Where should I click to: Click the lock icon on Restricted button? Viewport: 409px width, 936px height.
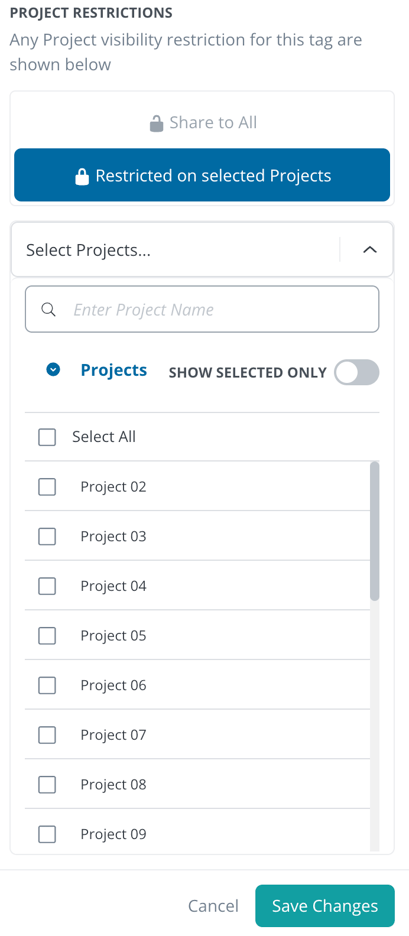82,176
